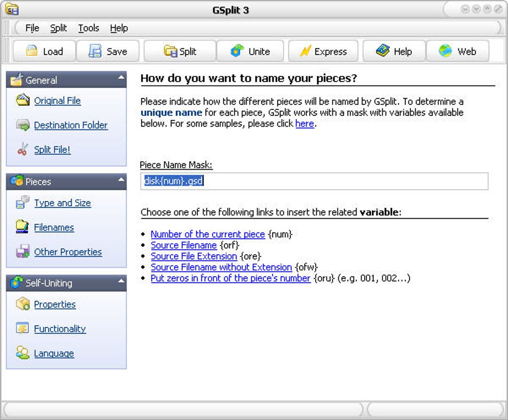508x420 pixels.
Task: Open the Type and Size page
Action: pyautogui.click(x=62, y=203)
